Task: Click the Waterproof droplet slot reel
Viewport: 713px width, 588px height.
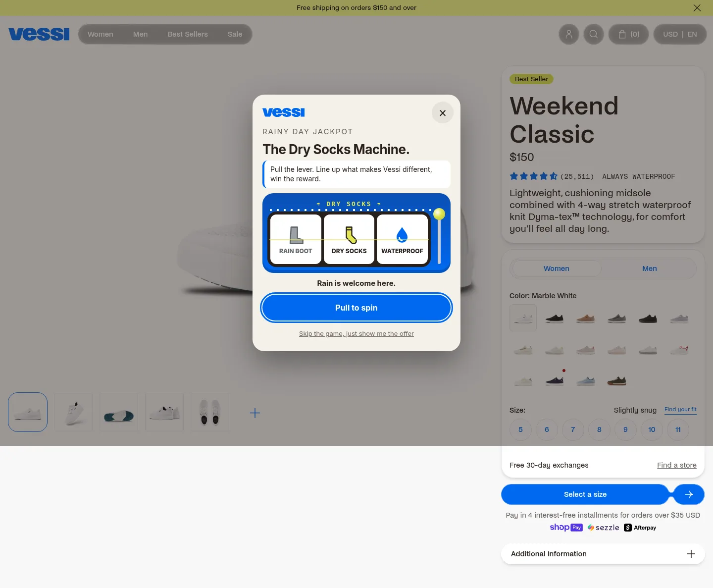Action: tap(402, 239)
